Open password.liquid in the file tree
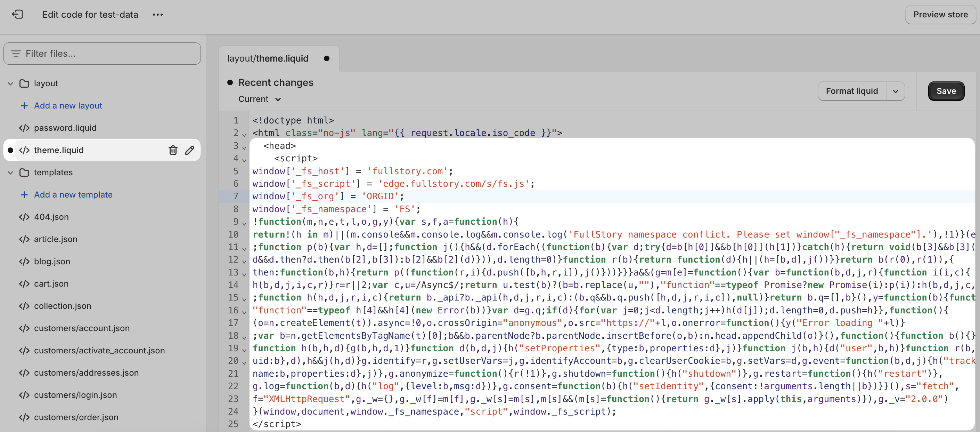980x432 pixels. pyautogui.click(x=65, y=128)
